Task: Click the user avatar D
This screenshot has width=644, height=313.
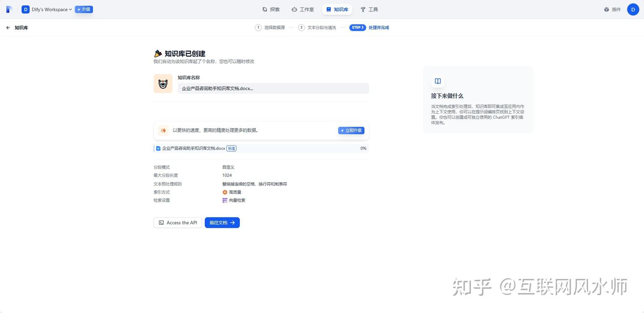Action: pos(633,9)
